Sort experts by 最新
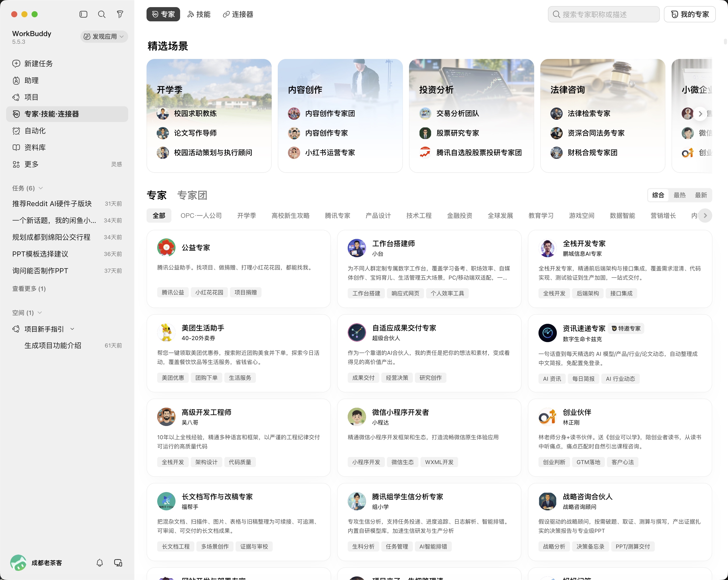 (701, 195)
